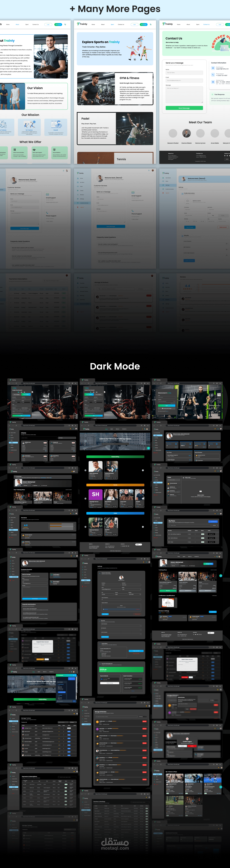
Task: Click Trainly logo on the Explore Sports page
Action: pos(82,24)
